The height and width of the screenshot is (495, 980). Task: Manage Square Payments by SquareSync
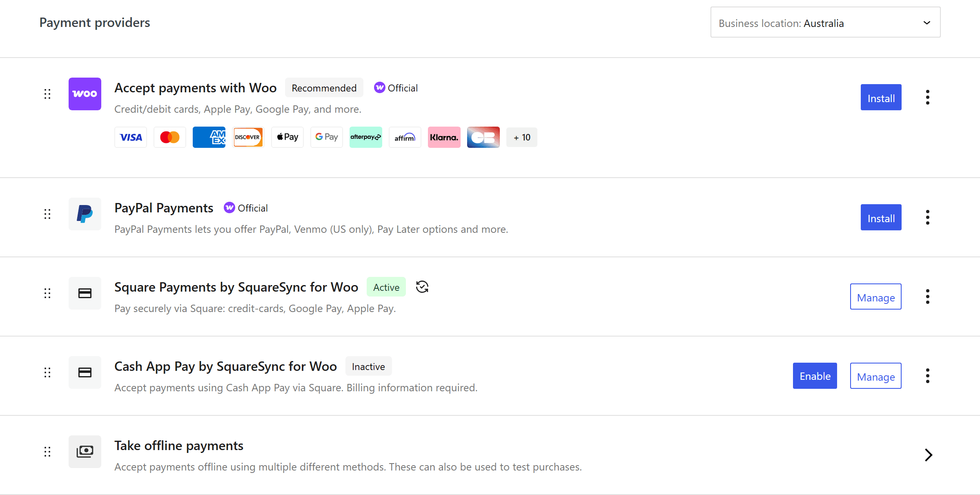click(x=876, y=297)
